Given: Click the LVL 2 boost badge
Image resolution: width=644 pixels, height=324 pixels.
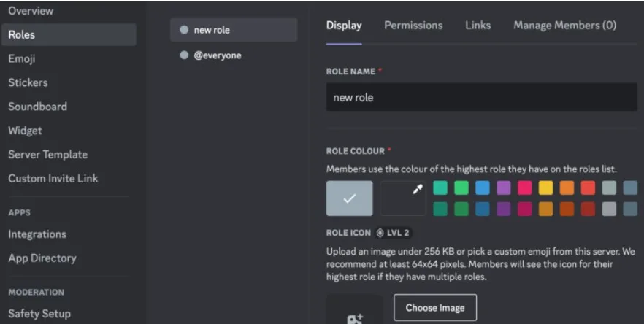Looking at the screenshot, I should 394,233.
